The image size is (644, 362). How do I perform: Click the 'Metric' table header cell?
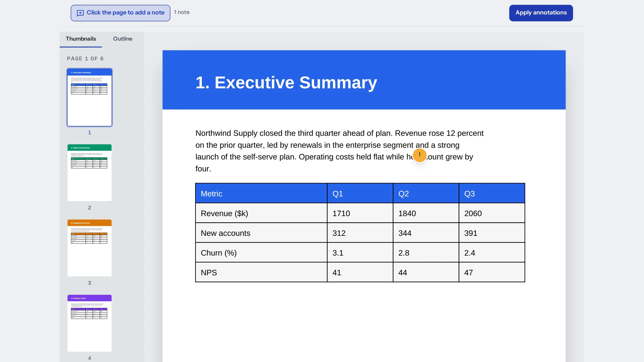(x=261, y=193)
